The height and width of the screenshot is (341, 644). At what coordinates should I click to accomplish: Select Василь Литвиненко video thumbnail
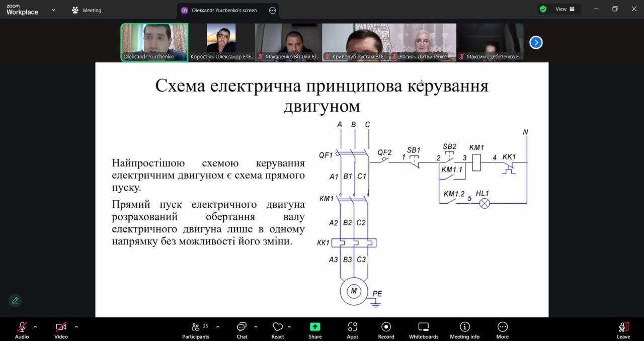click(423, 42)
